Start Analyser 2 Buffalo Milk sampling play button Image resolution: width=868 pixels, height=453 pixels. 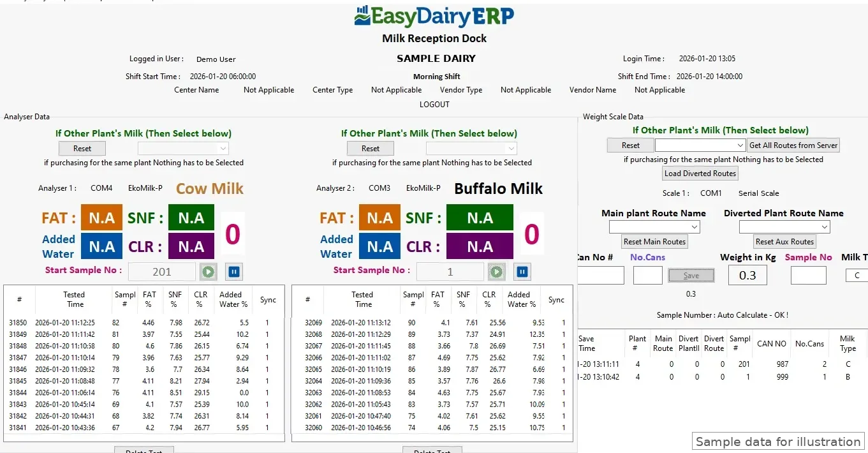click(497, 272)
